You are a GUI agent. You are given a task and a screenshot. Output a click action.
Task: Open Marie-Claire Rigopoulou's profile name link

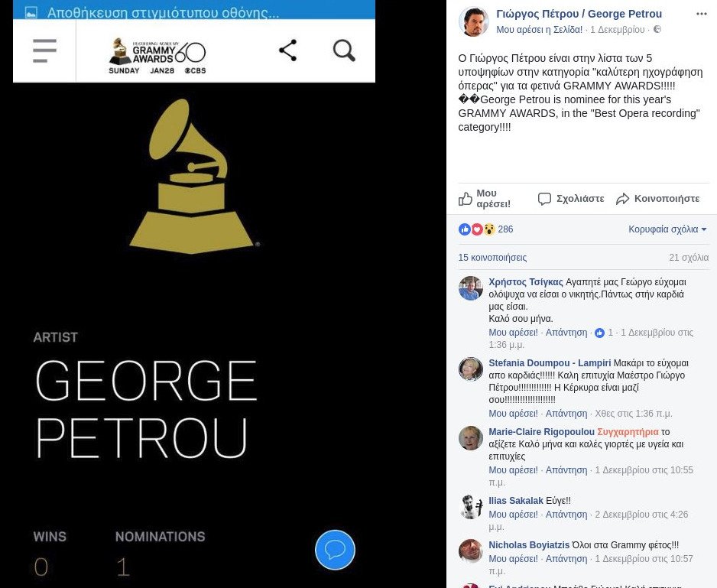click(541, 432)
